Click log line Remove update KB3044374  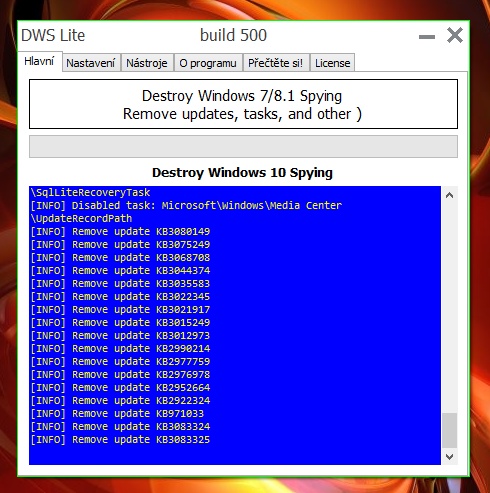[x=120, y=271]
